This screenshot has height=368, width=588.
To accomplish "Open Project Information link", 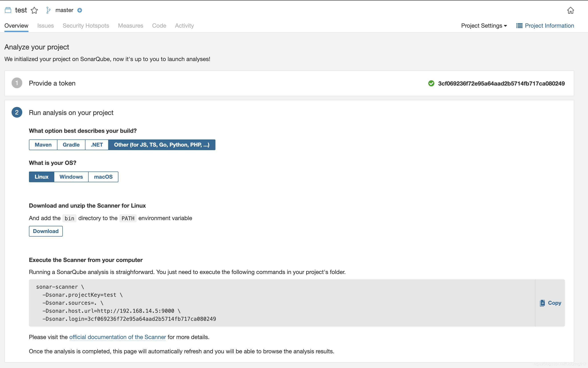I will [549, 26].
